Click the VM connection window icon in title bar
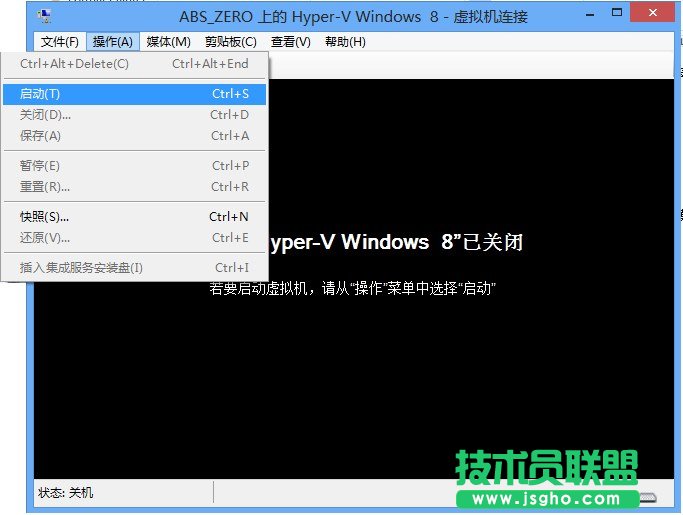 pyautogui.click(x=44, y=17)
